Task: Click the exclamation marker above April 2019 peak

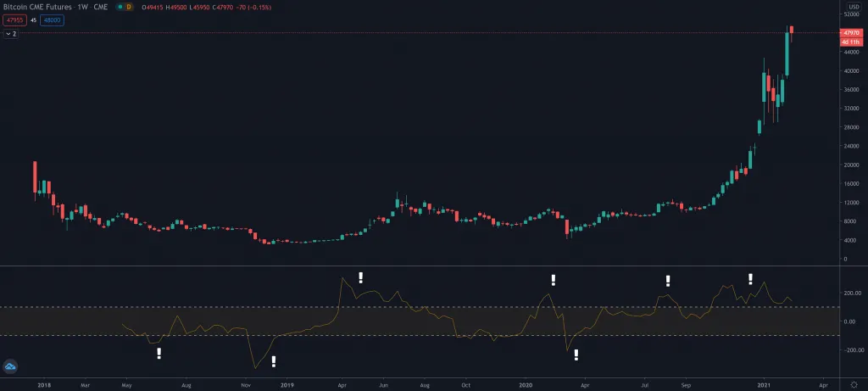Action: [x=360, y=277]
